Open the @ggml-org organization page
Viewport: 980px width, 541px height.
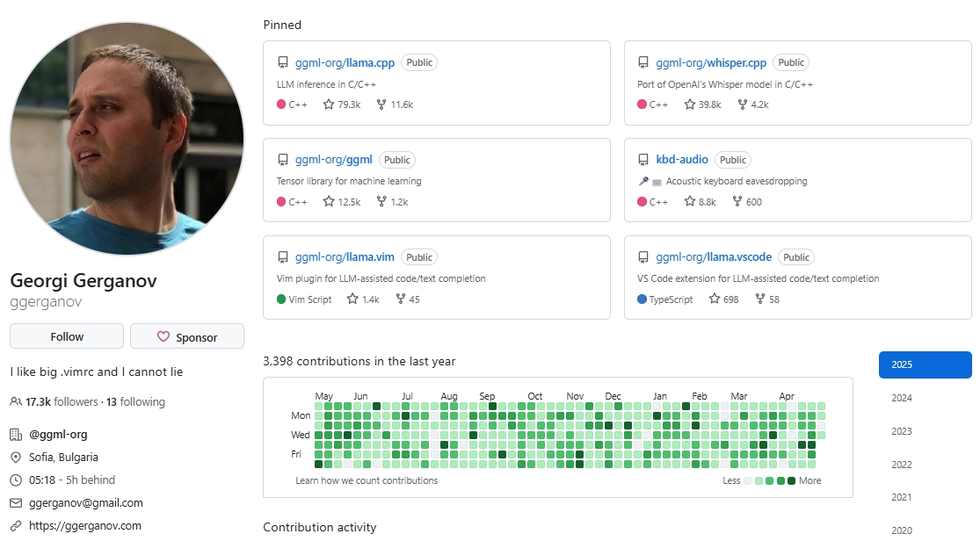click(58, 434)
